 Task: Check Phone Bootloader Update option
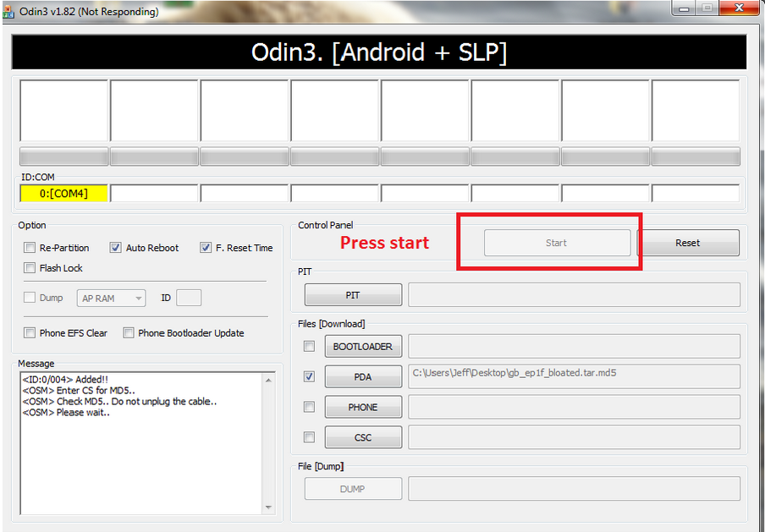129,333
